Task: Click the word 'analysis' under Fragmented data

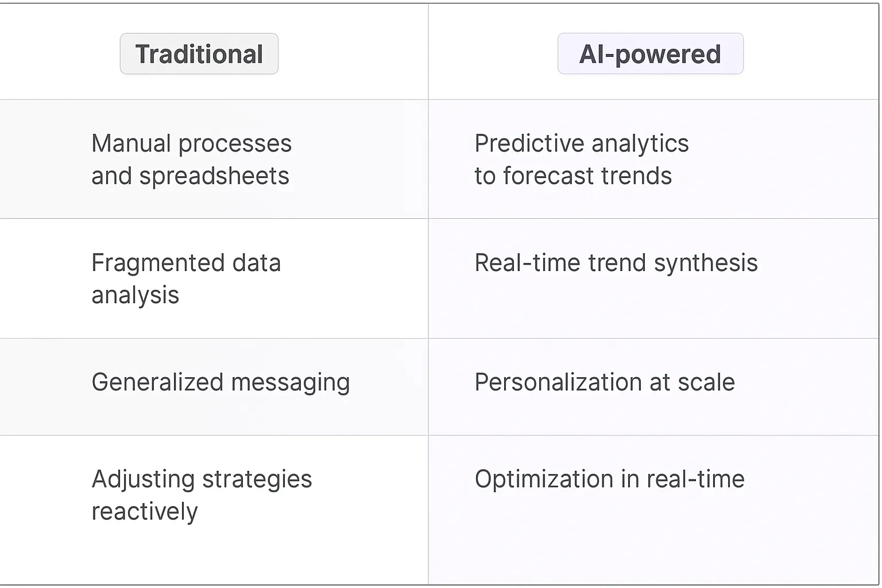Action: [x=136, y=295]
